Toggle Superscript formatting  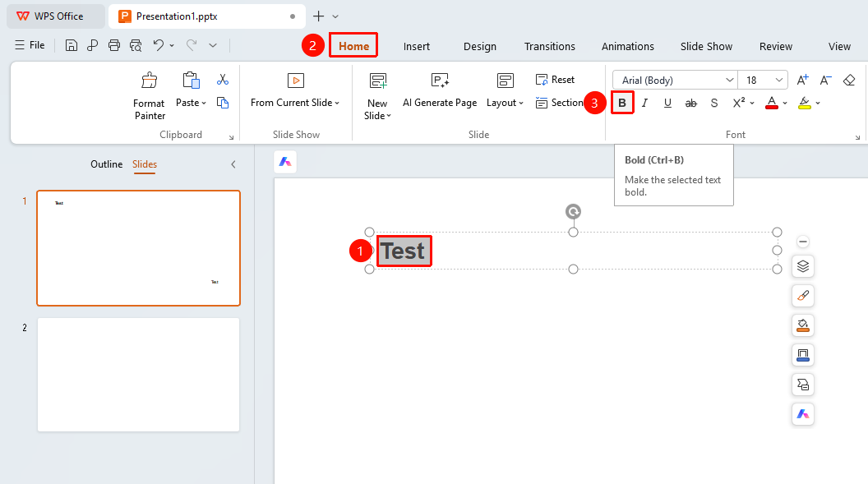coord(739,103)
